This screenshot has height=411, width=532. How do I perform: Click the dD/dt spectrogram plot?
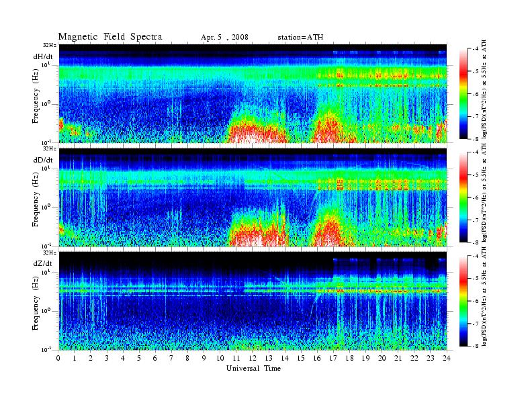253,197
